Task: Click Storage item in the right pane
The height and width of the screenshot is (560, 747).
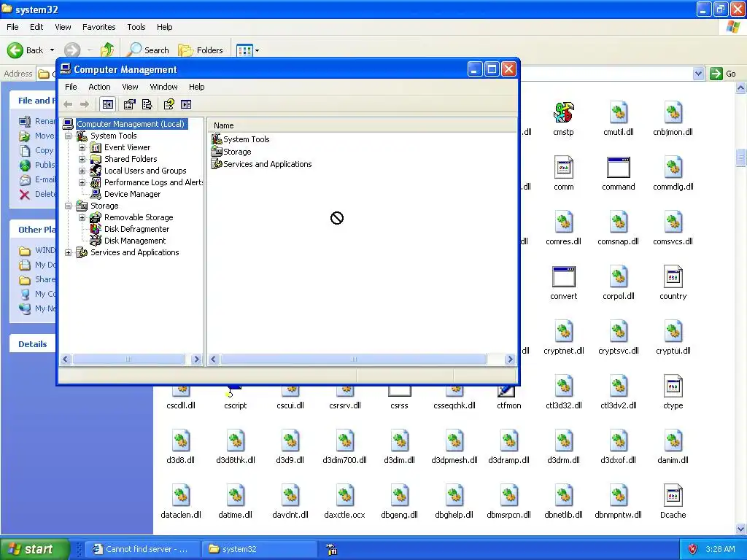Action: (237, 152)
